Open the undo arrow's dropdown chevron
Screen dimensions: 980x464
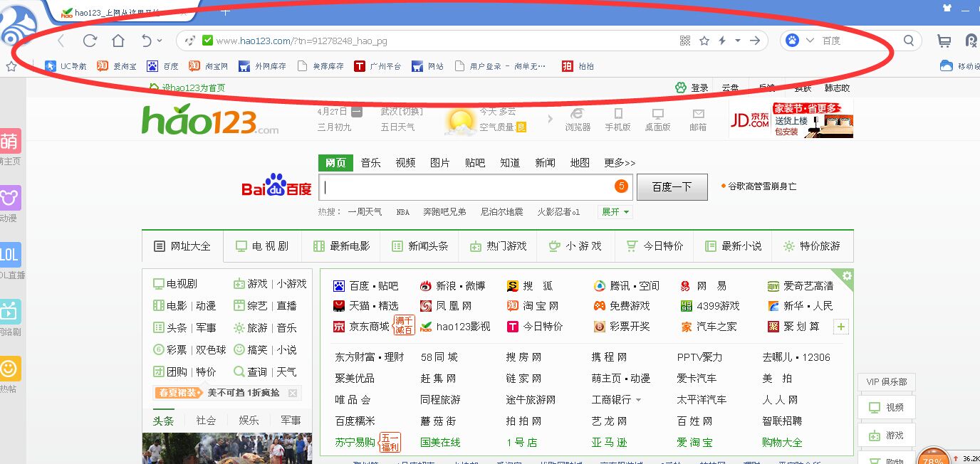tap(160, 41)
